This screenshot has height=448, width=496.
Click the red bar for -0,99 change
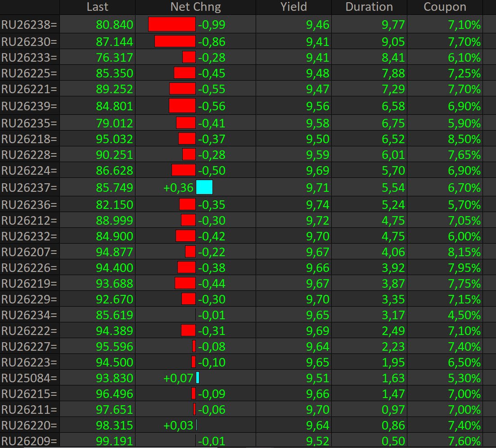pos(172,24)
